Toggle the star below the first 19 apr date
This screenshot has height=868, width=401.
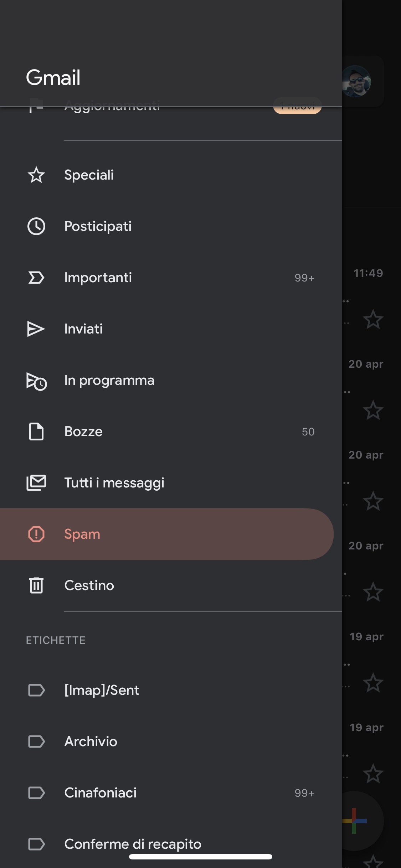(373, 683)
